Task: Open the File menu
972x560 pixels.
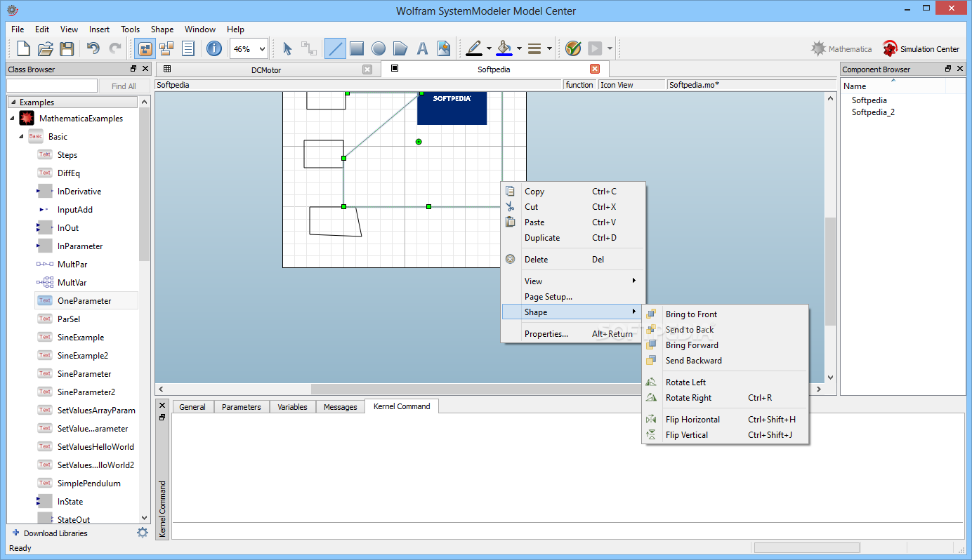Action: click(x=18, y=29)
